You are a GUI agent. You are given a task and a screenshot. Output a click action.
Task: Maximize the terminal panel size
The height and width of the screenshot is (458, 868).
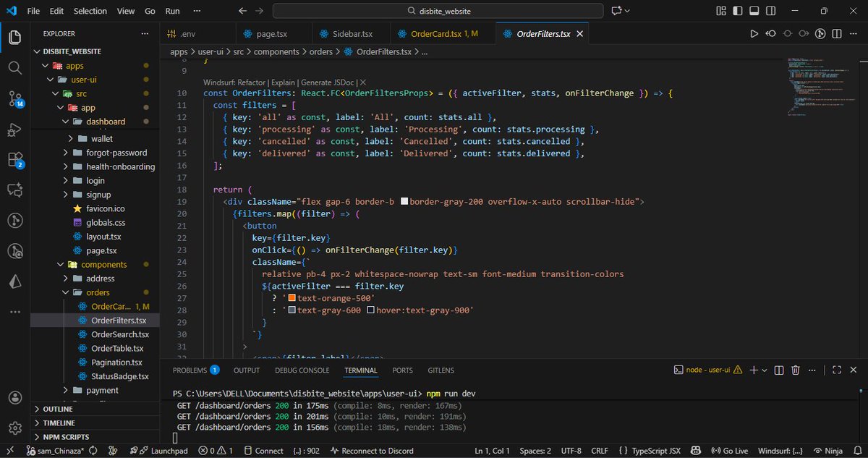835,370
